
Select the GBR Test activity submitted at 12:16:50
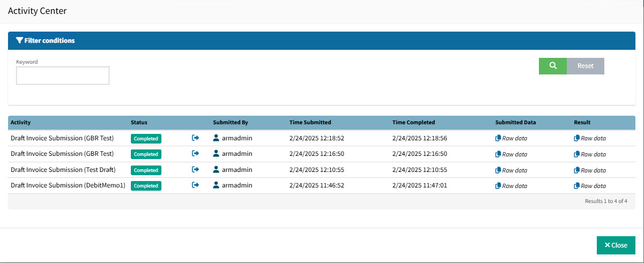(x=62, y=154)
